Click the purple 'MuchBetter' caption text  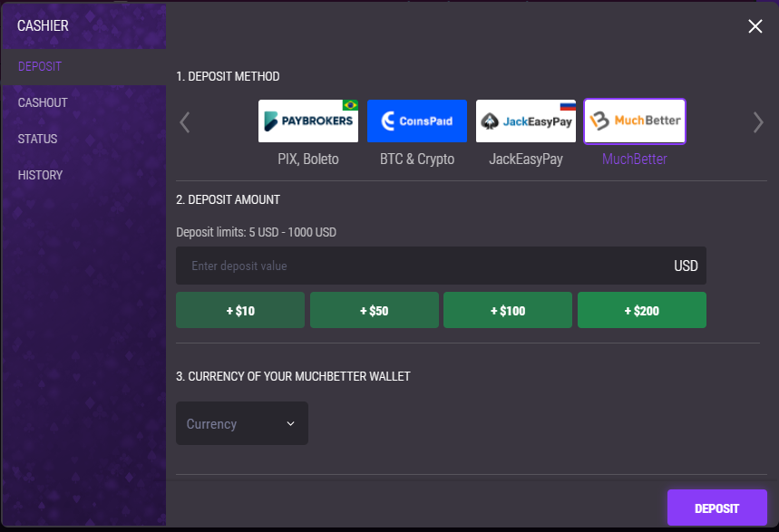tap(635, 159)
